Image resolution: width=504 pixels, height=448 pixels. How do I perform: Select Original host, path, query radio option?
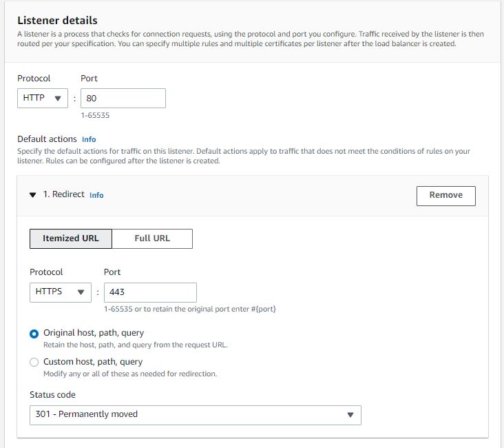tap(34, 334)
